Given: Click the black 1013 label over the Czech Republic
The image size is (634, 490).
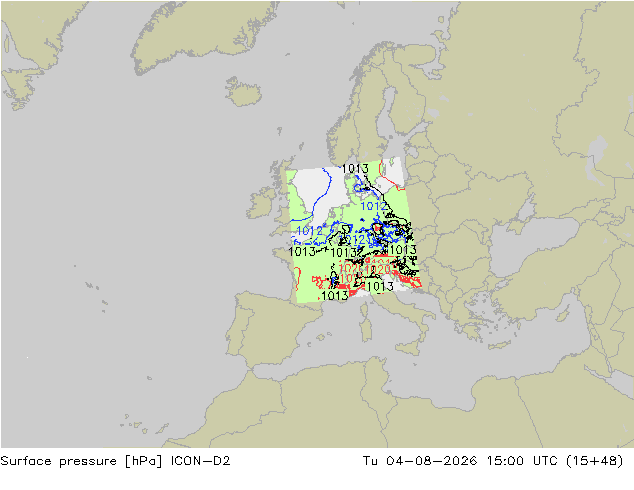Looking at the screenshot, I should [403, 249].
